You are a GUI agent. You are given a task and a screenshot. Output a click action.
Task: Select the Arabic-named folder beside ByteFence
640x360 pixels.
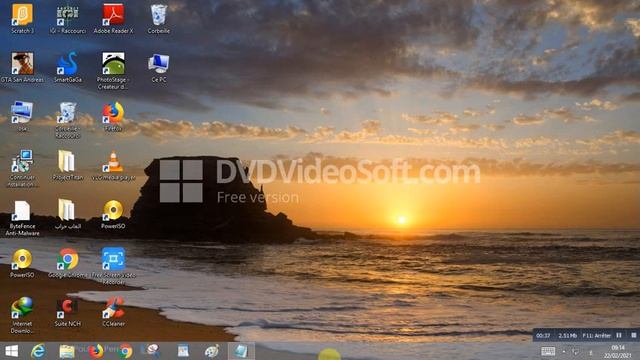tap(68, 214)
